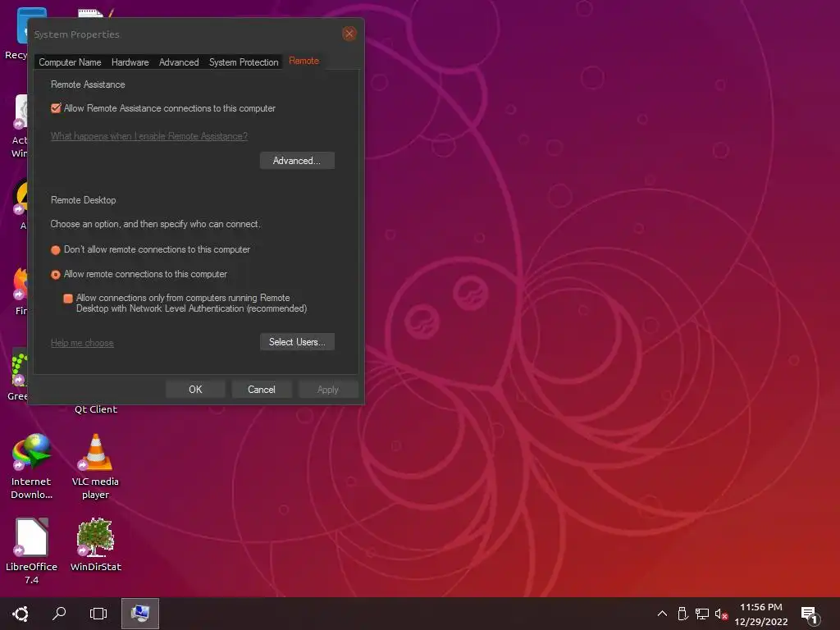This screenshot has width=840, height=630.
Task: Open the notification center icon
Action: pyautogui.click(x=810, y=615)
